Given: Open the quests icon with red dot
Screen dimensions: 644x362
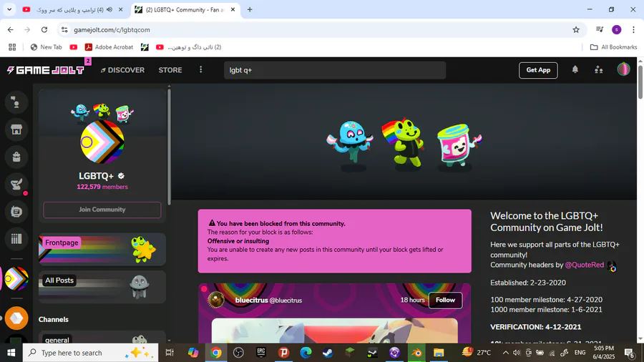Looking at the screenshot, I should tap(16, 185).
